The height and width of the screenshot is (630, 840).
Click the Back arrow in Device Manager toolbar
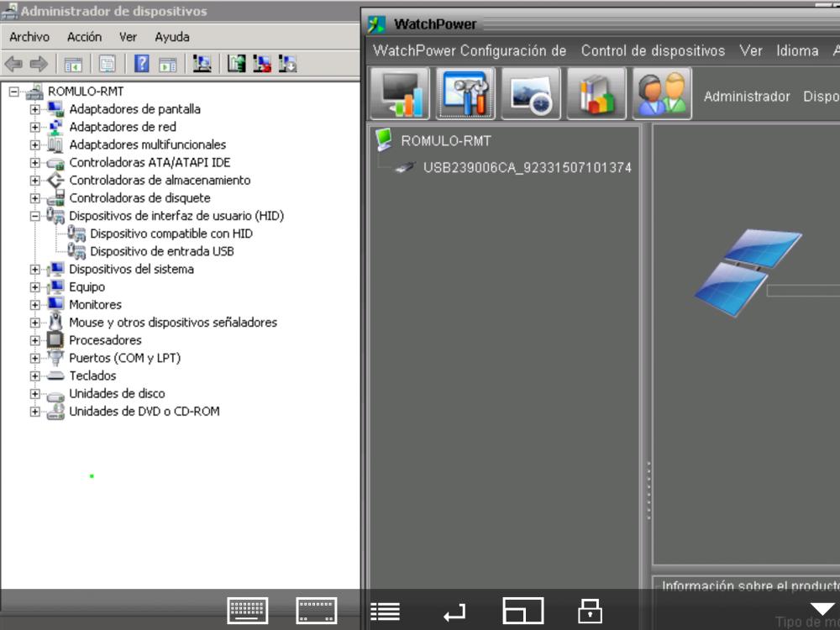(x=13, y=65)
